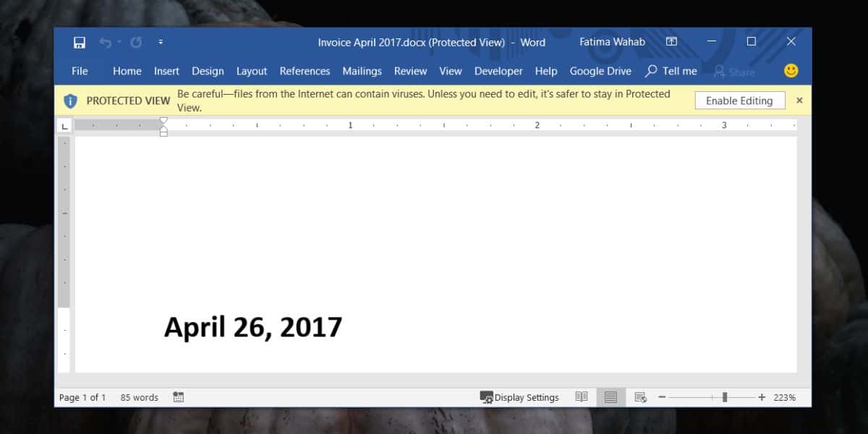Open the Undo dropdown arrow
868x434 pixels.
[119, 41]
